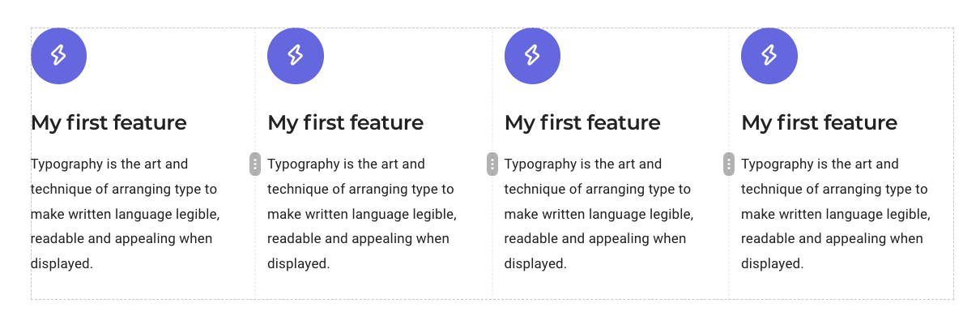Click column handle between third and fourth columns
Viewport: 980px width, 316px height.
point(729,164)
